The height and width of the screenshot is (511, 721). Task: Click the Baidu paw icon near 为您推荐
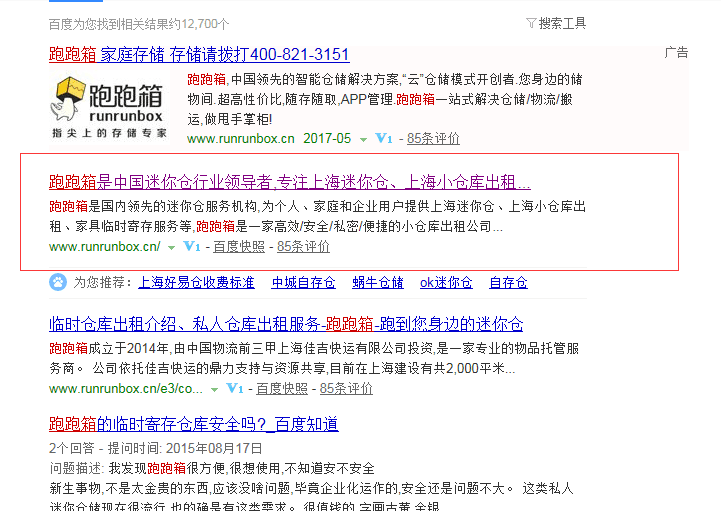point(58,282)
